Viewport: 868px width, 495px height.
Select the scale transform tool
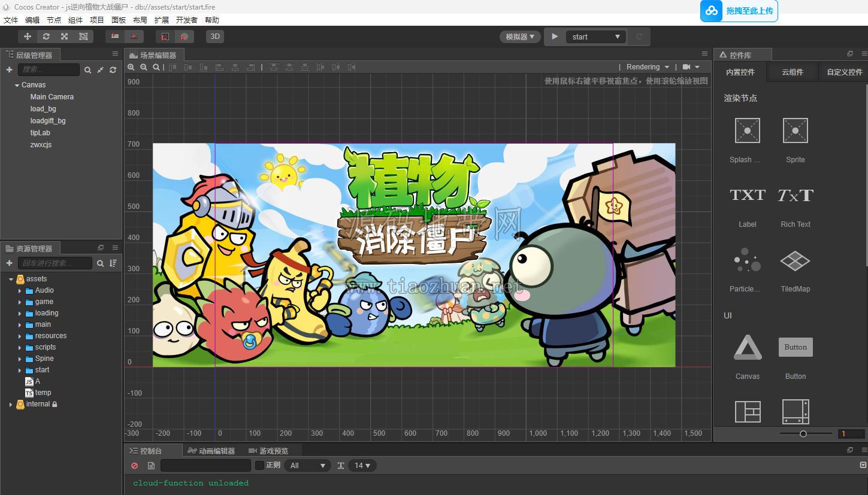pos(65,37)
